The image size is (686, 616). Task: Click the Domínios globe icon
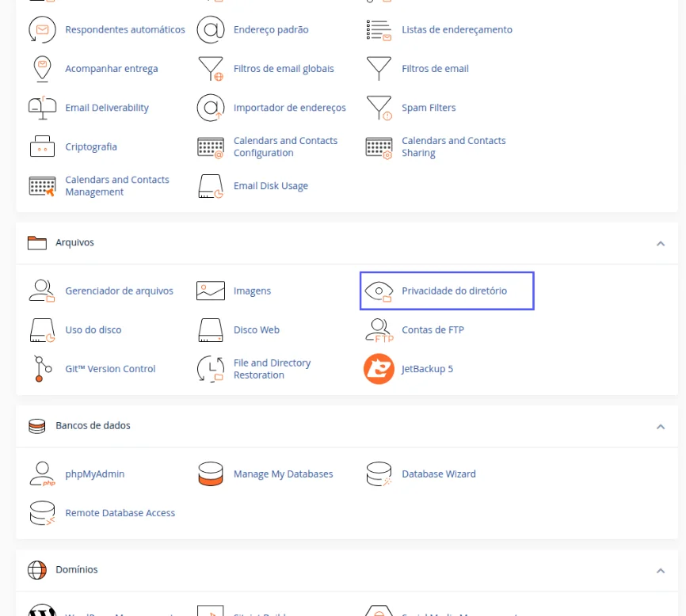(36, 570)
